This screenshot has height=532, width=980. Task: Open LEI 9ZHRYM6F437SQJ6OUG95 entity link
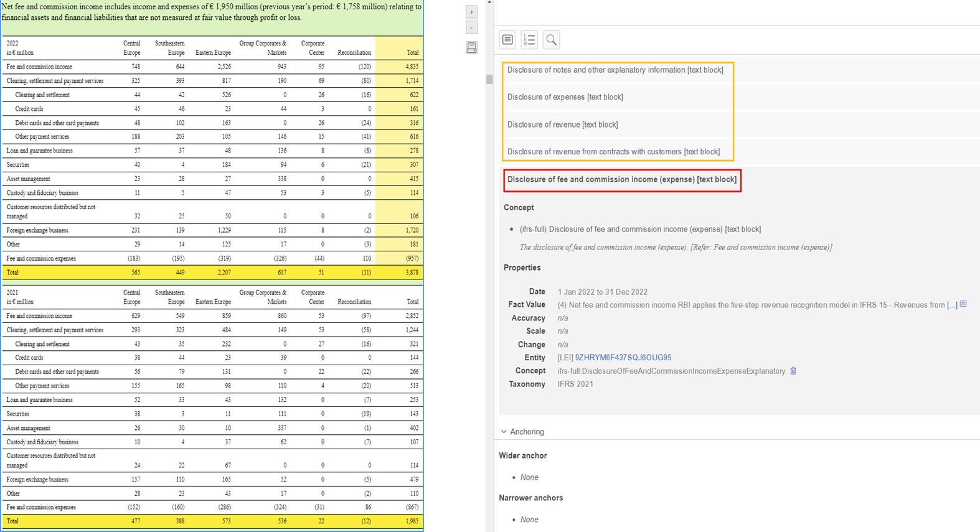623,358
